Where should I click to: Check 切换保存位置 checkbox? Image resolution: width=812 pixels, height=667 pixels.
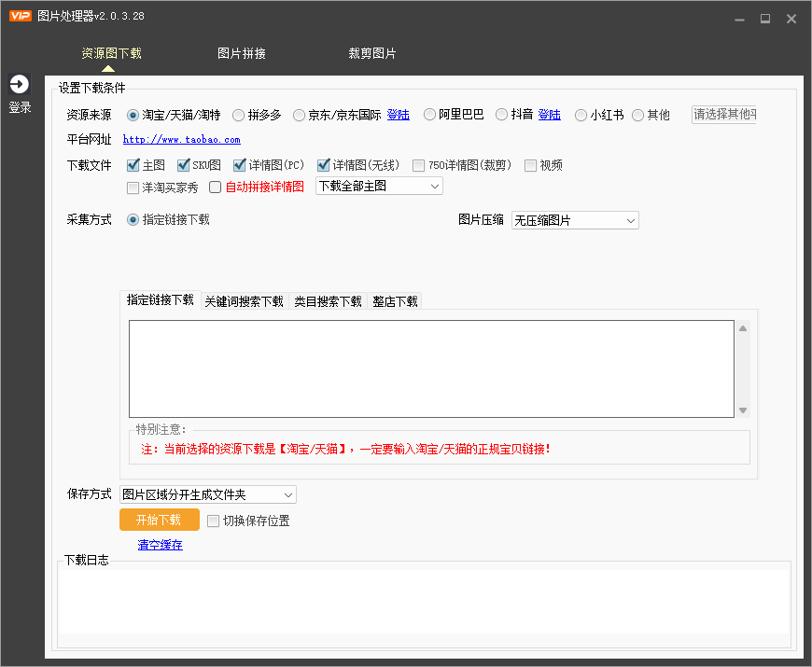point(213,521)
